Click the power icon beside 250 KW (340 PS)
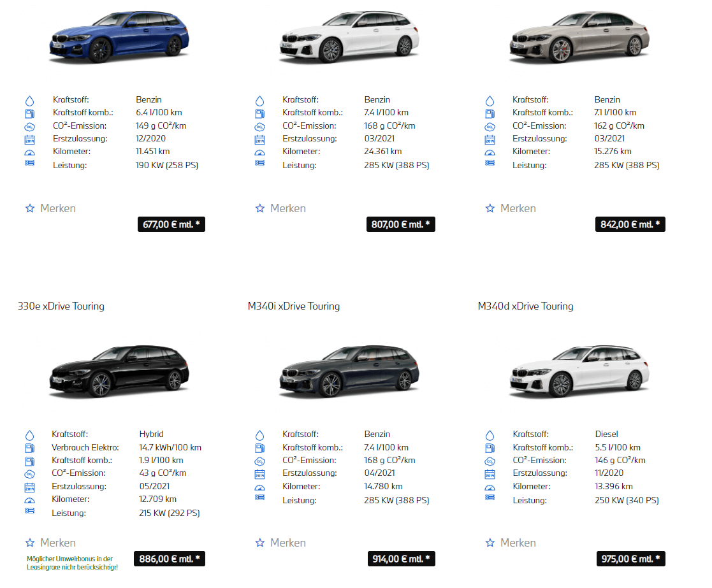 click(490, 498)
